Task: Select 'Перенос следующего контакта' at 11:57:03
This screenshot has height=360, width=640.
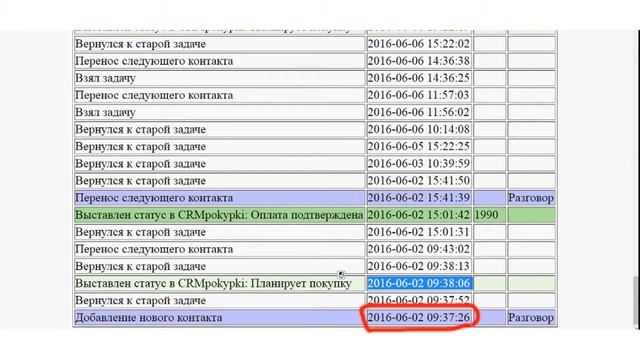Action: tap(154, 95)
